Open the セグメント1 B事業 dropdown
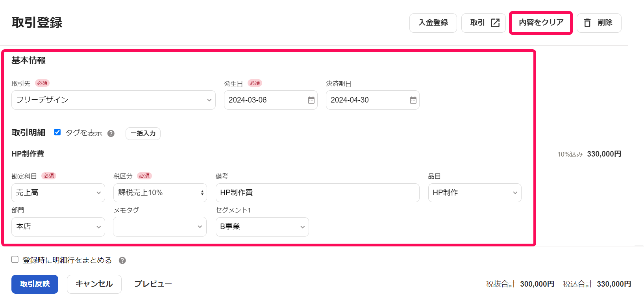The width and height of the screenshot is (644, 302). click(262, 227)
